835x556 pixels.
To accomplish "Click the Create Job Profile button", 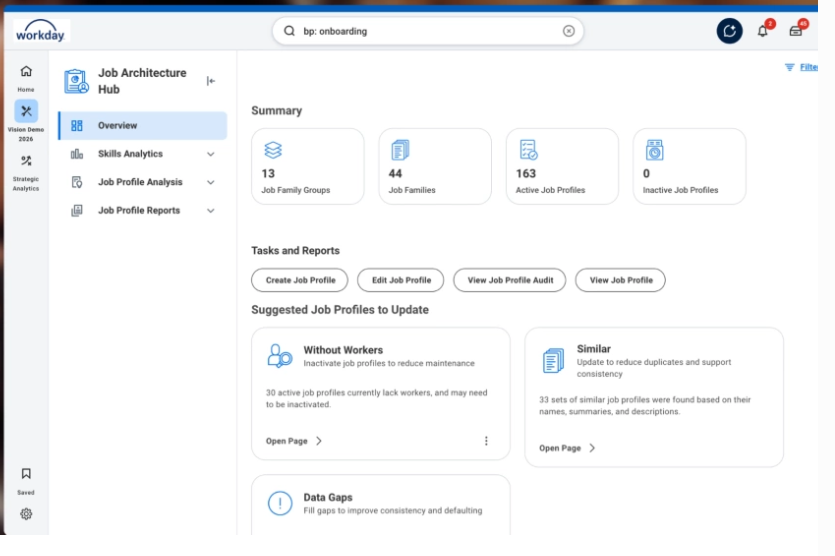I will (300, 280).
